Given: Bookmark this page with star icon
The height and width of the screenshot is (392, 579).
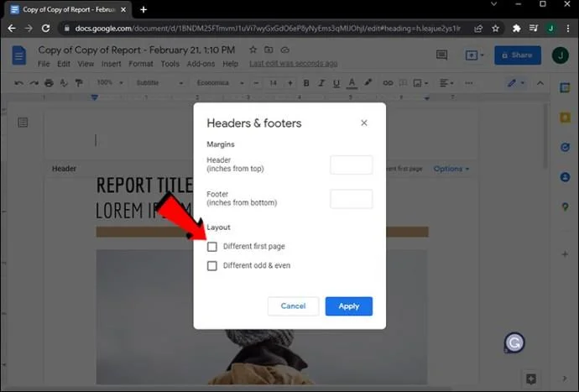Looking at the screenshot, I should click(496, 29).
